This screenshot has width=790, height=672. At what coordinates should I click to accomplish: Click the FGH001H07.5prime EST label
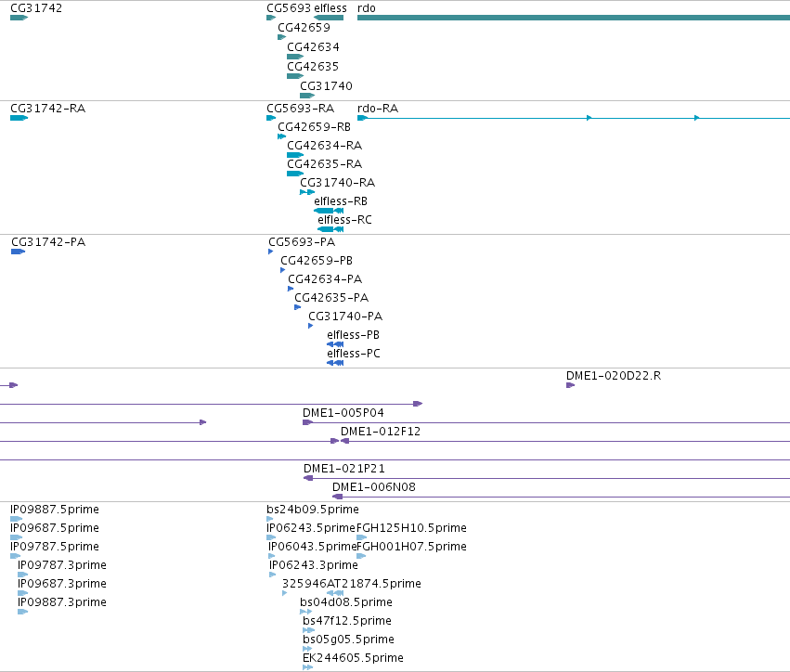point(411,547)
